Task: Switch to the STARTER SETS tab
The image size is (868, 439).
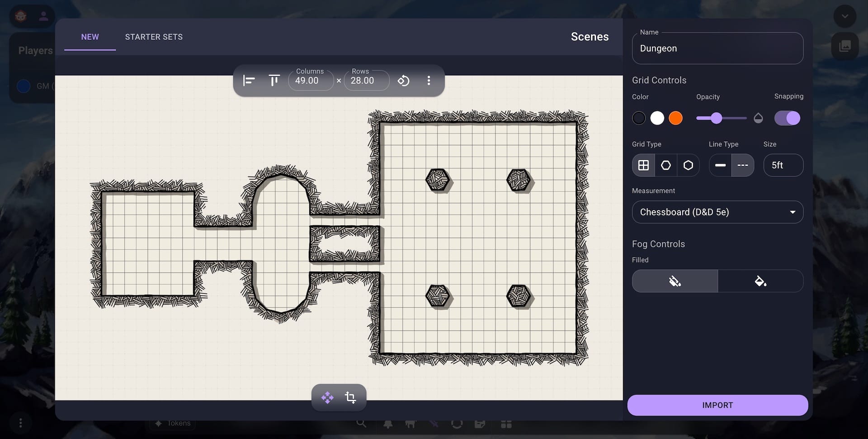Action: 154,37
